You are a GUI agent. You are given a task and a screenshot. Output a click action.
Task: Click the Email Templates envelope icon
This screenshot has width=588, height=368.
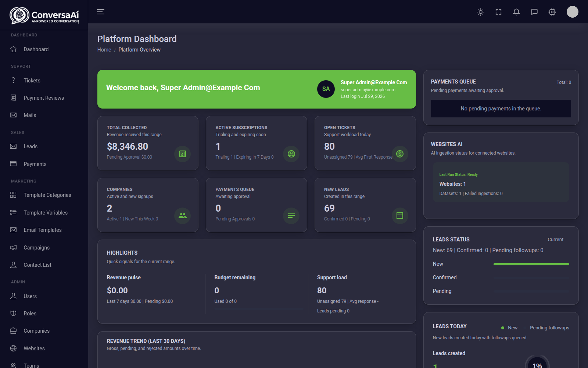tap(13, 230)
